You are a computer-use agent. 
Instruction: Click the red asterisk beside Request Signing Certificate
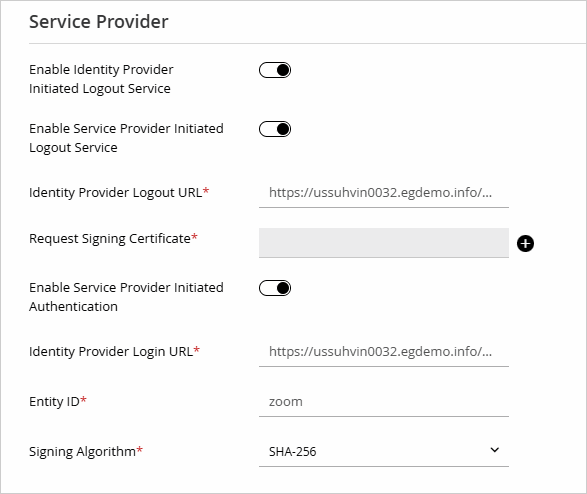pyautogui.click(x=194, y=236)
